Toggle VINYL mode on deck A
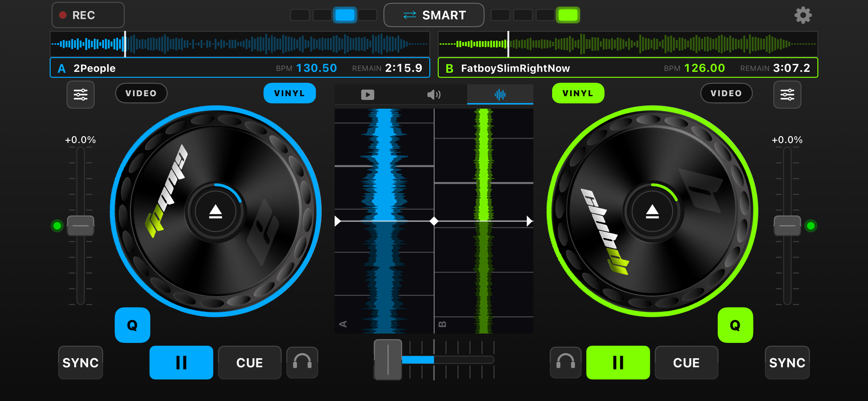This screenshot has height=401, width=868. [x=289, y=93]
